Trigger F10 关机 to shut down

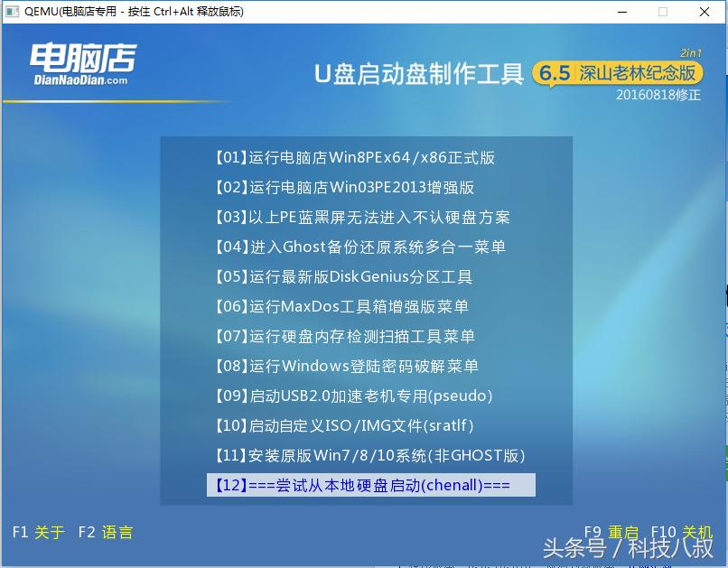tap(684, 533)
